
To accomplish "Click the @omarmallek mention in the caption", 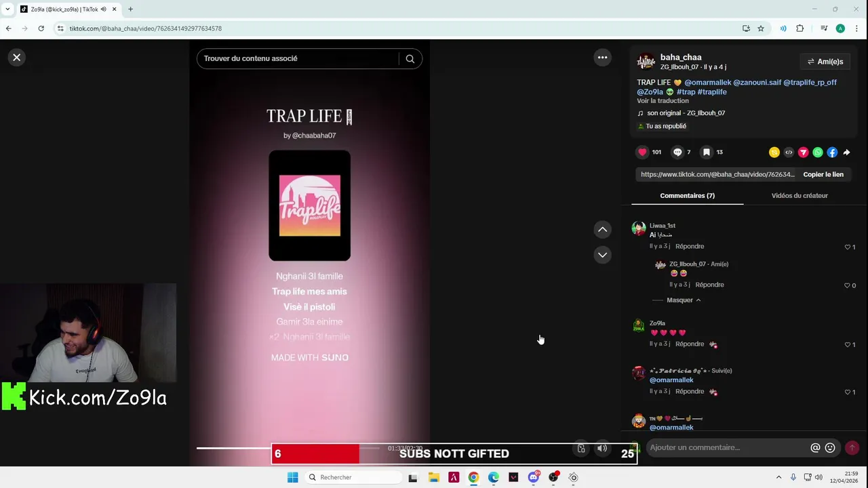I will pyautogui.click(x=707, y=83).
